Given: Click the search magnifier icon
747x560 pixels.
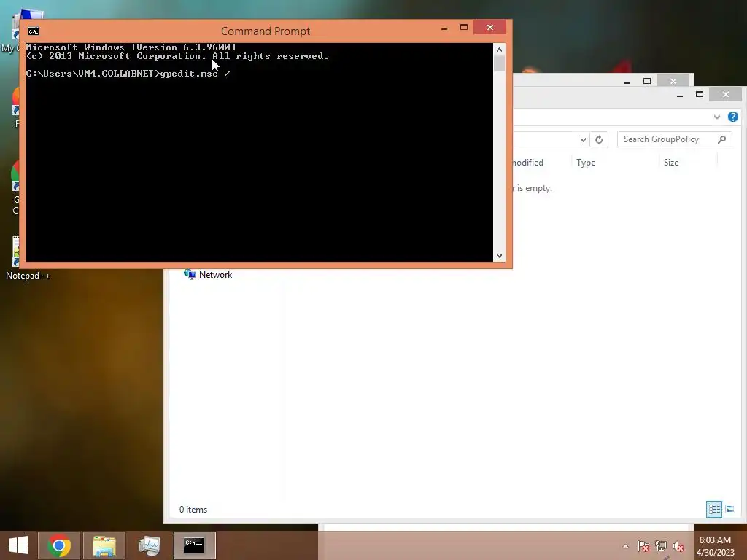Looking at the screenshot, I should coord(721,139).
